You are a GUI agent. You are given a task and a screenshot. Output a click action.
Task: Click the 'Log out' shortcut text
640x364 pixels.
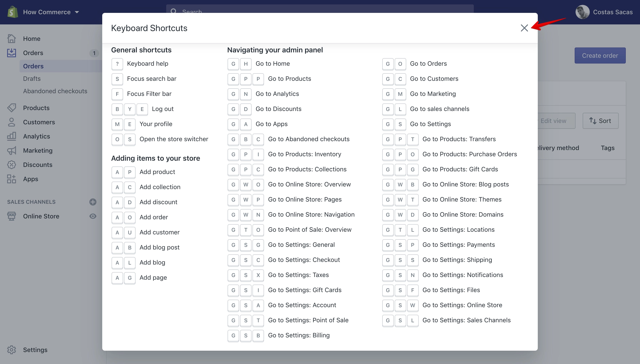pyautogui.click(x=163, y=109)
